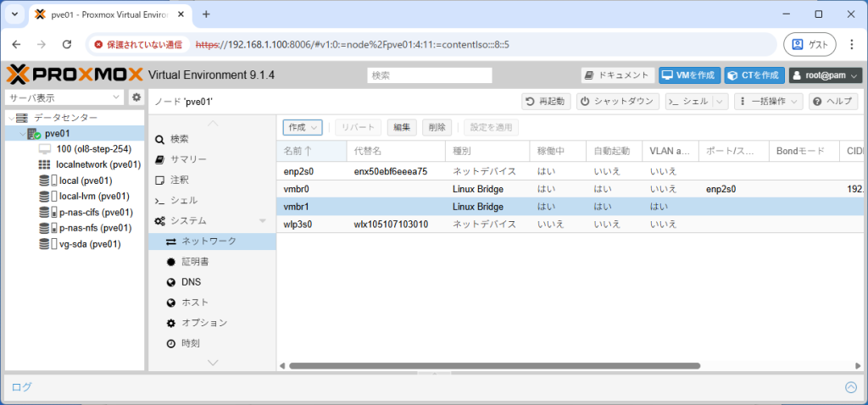Select the localnetwork (pve01) grid icon
The width and height of the screenshot is (868, 405).
coord(45,164)
